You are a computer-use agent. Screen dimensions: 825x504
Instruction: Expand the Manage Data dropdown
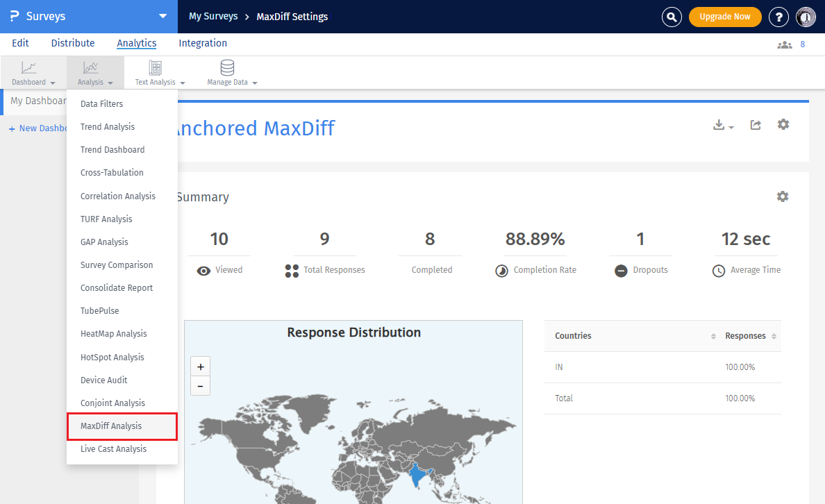[x=231, y=73]
